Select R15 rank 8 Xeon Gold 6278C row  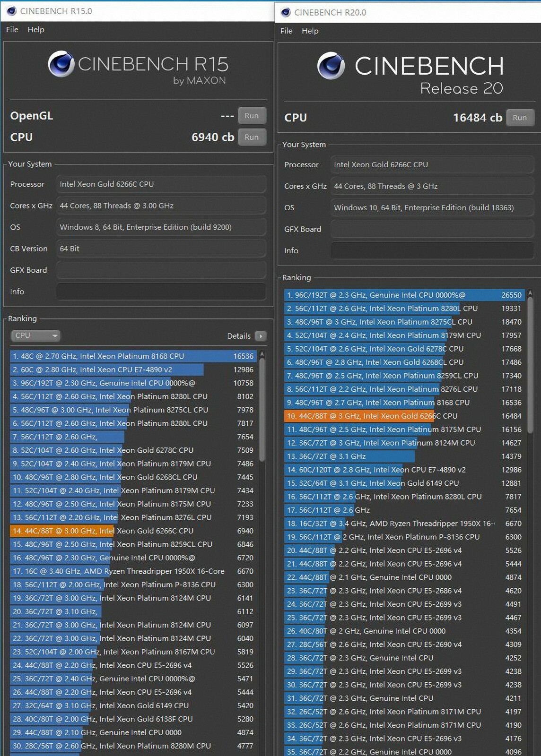133,450
